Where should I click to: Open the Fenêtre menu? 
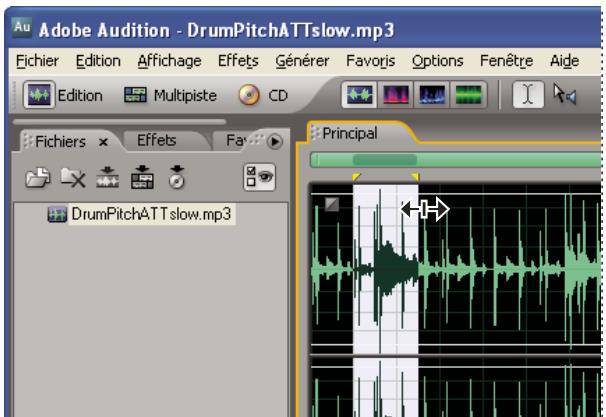506,61
